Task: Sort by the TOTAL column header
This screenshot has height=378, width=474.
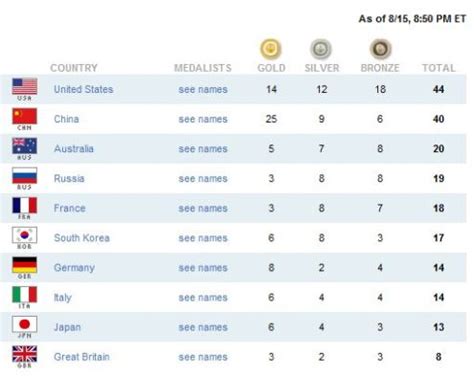Action: [439, 68]
